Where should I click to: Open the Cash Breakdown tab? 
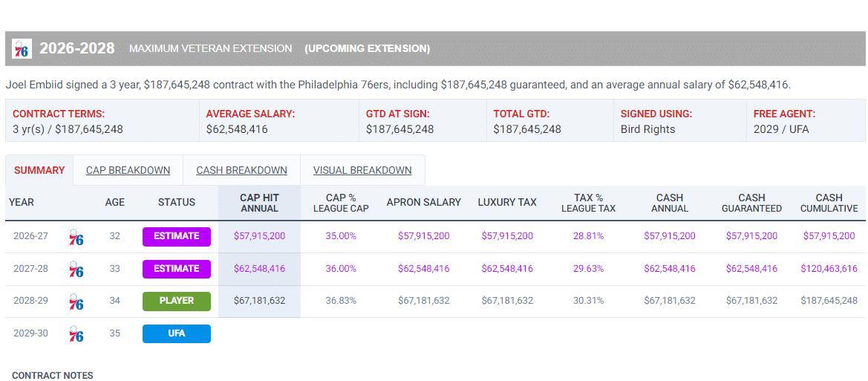241,170
